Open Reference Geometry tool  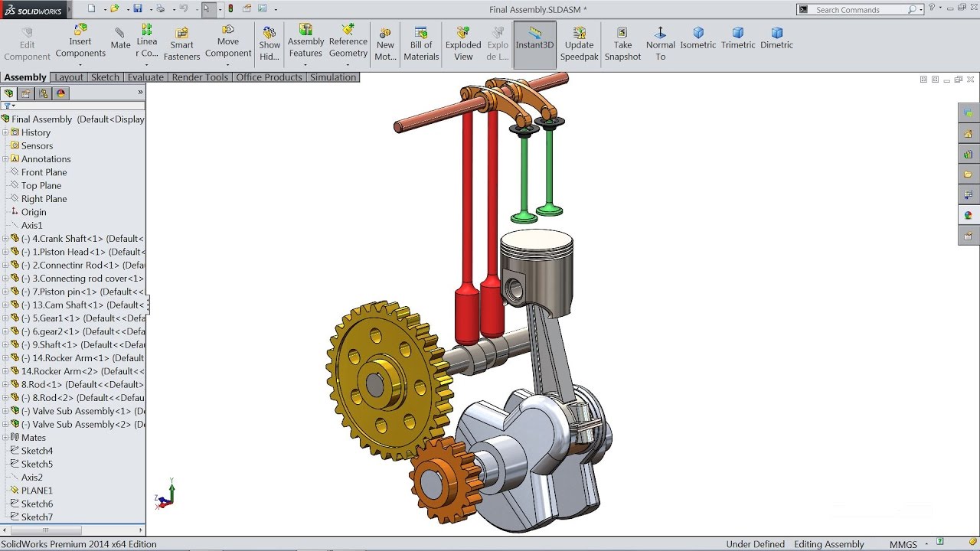point(348,41)
